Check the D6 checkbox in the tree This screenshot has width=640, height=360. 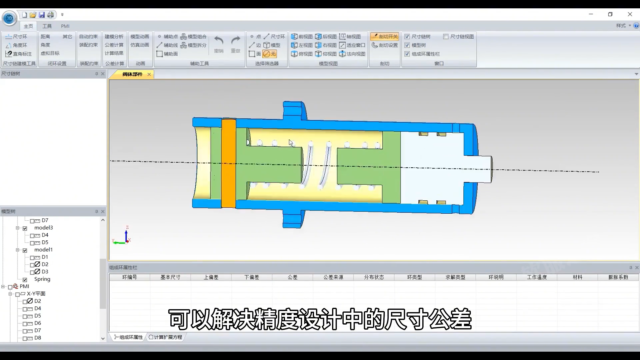point(25,323)
